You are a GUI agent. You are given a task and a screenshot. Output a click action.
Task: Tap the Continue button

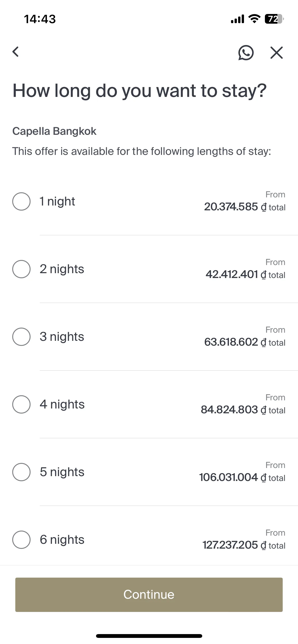[149, 595]
